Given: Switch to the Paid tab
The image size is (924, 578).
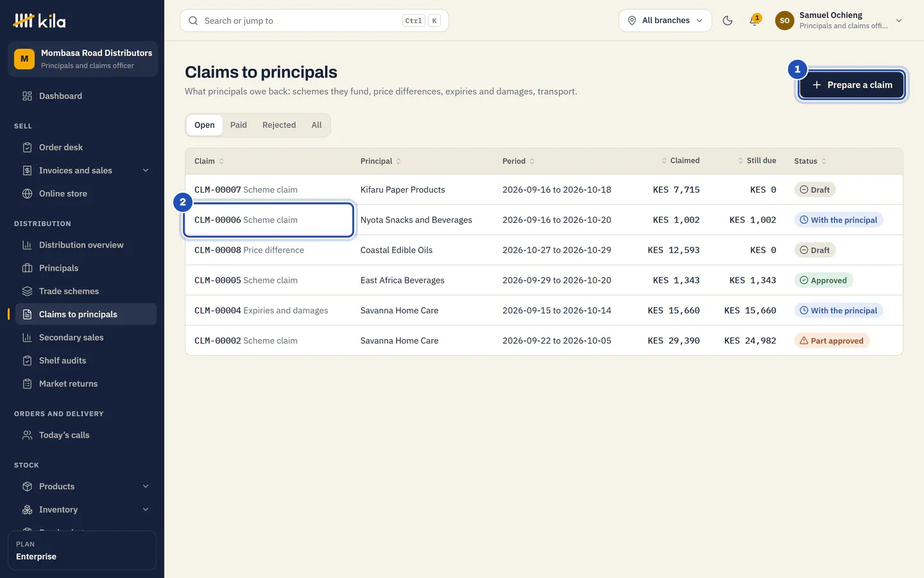Looking at the screenshot, I should point(239,125).
